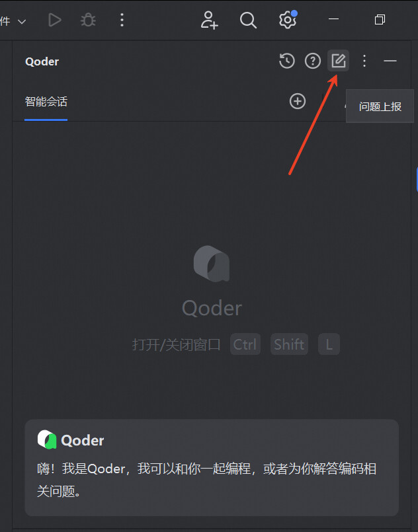Open the Qoder help question-mark icon
This screenshot has height=532, width=418.
[313, 61]
